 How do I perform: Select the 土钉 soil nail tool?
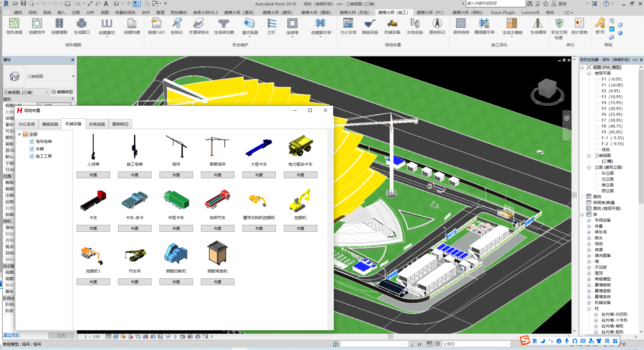tap(271, 26)
